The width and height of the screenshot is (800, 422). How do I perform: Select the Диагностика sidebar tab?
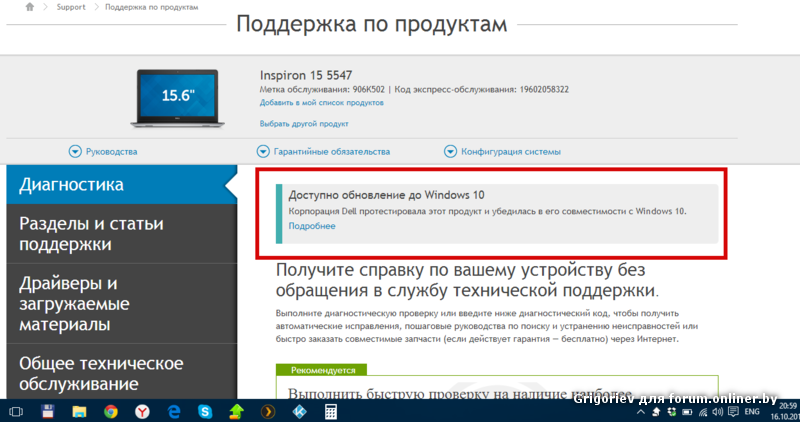[x=121, y=184]
